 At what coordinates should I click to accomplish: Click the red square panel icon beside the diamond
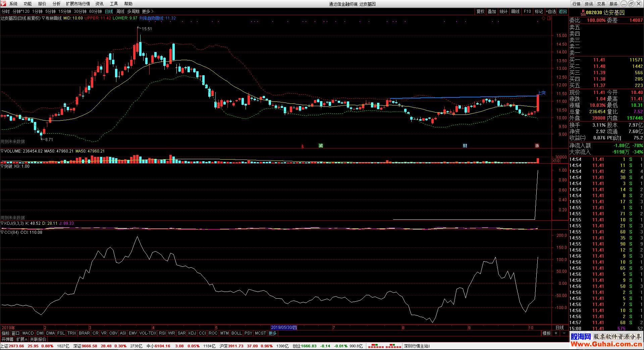point(549,18)
